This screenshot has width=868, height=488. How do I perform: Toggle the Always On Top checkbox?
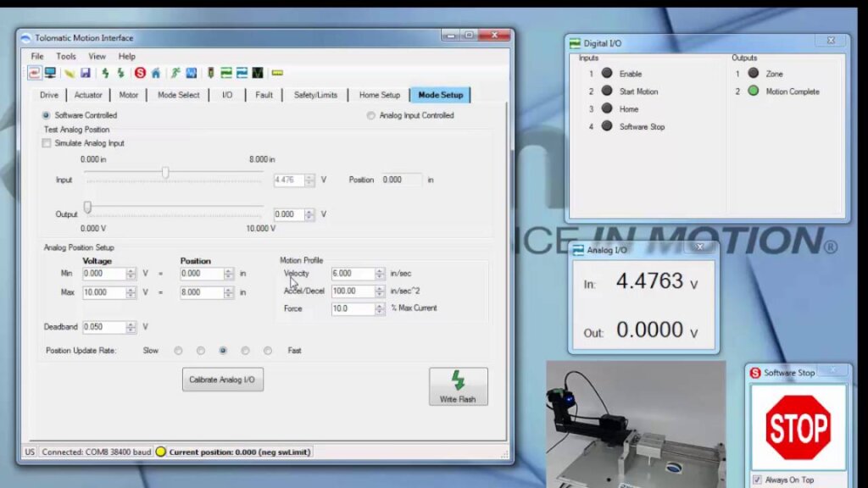click(757, 480)
